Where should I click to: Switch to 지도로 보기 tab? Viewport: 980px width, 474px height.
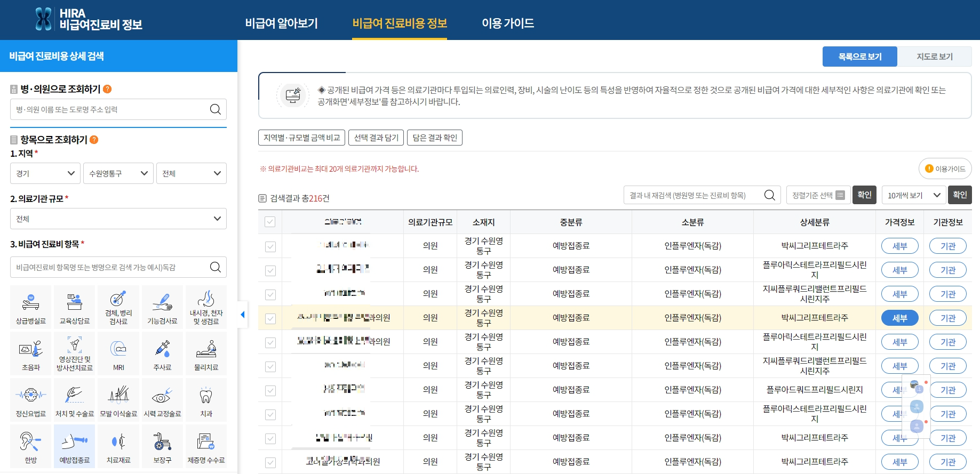pyautogui.click(x=935, y=57)
